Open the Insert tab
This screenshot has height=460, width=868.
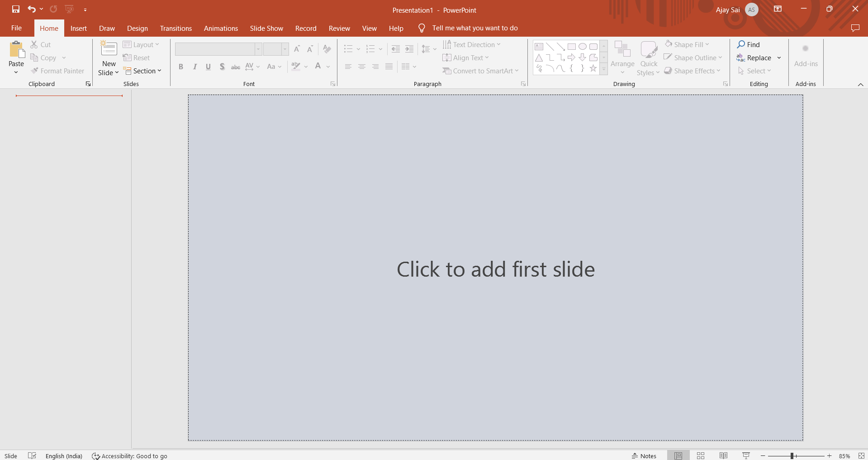click(78, 28)
